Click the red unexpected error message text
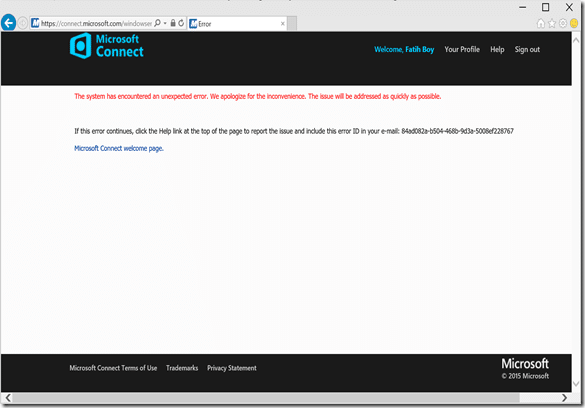585x408 pixels. click(x=257, y=97)
